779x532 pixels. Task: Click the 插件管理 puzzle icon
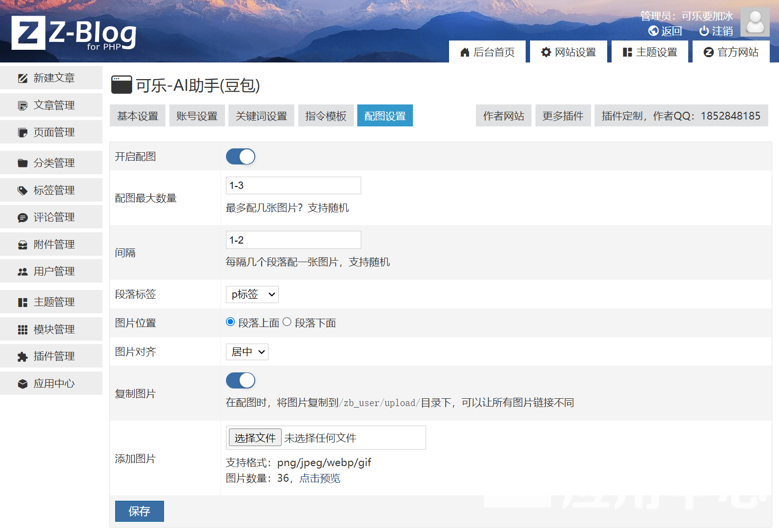pos(22,356)
